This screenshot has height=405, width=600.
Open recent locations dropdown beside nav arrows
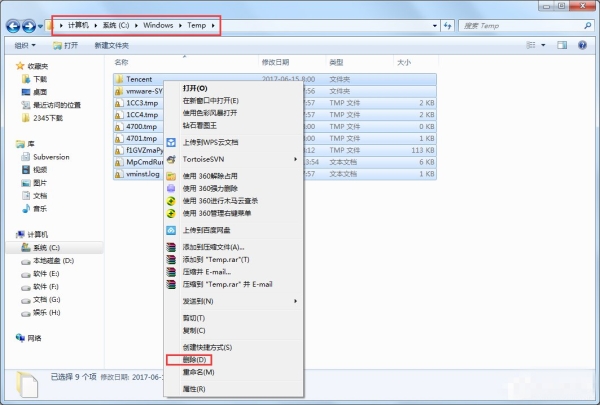click(40, 26)
